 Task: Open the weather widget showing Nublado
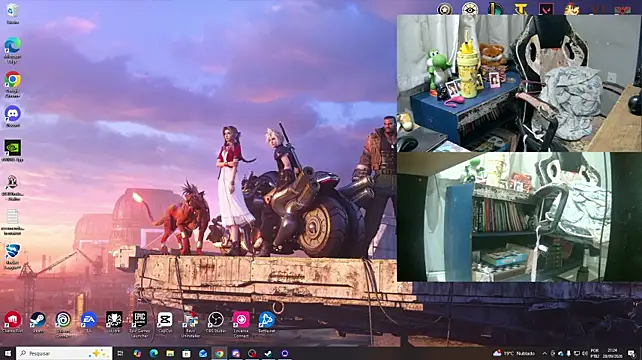pyautogui.click(x=515, y=353)
